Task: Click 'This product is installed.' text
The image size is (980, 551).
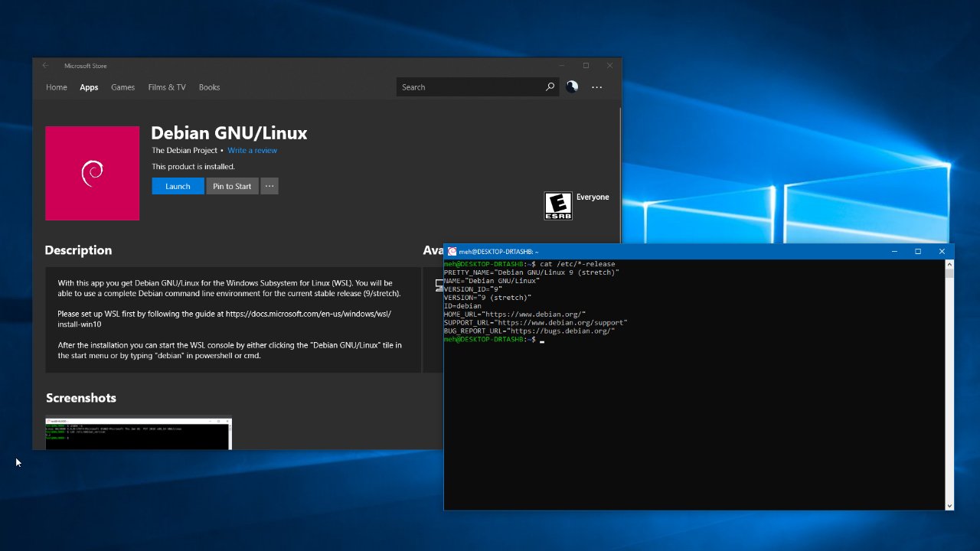Action: click(x=193, y=167)
